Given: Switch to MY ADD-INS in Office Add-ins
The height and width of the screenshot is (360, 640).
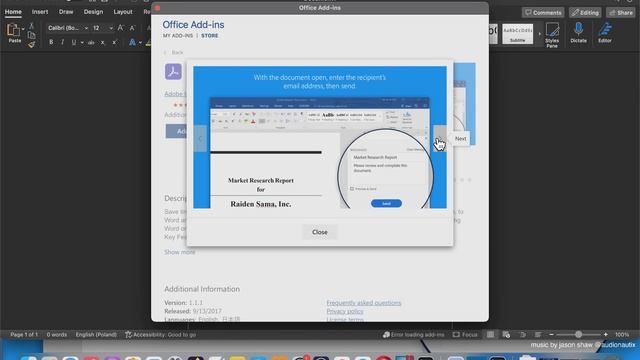Looking at the screenshot, I should click(178, 36).
